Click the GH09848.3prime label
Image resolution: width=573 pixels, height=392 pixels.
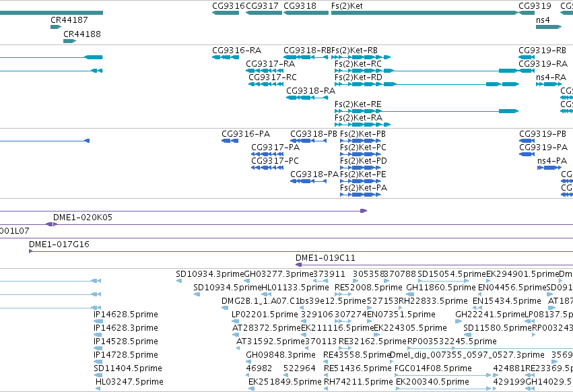tap(281, 355)
